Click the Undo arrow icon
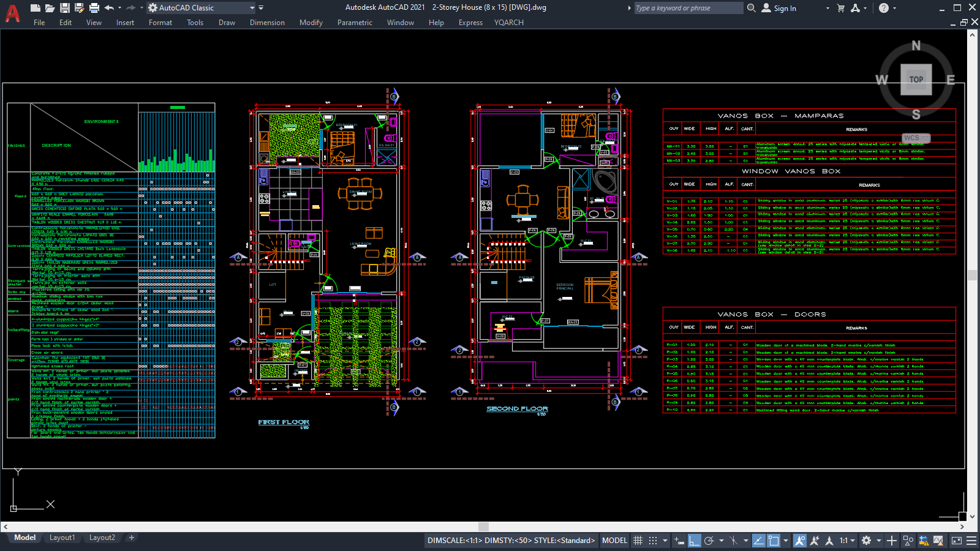 [109, 8]
